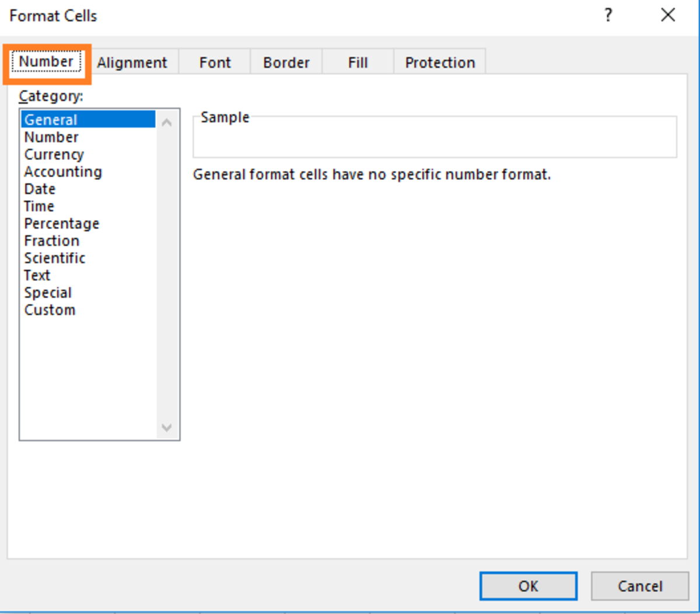
Task: Confirm formatting with the OK button
Action: pos(528,586)
